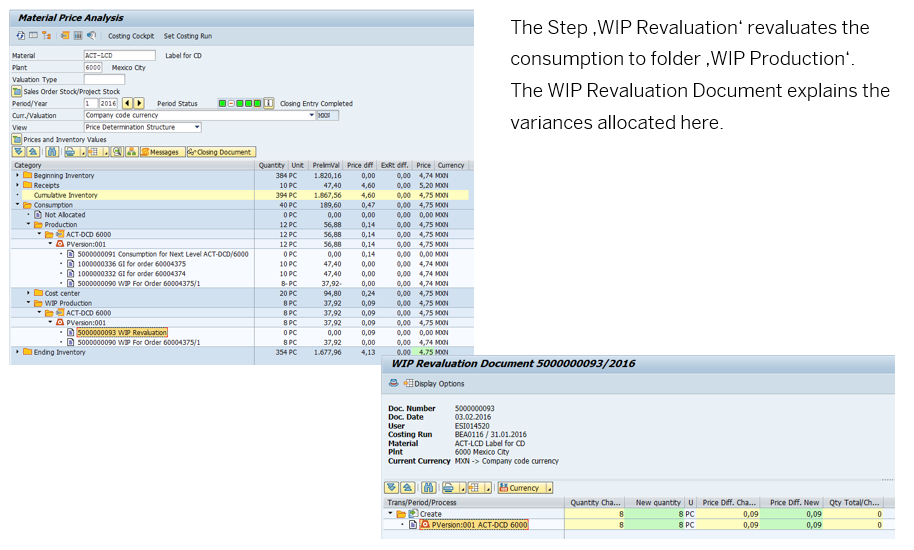
Task: Click the Find binoculars in WIP Revaluation Document
Action: point(428,488)
